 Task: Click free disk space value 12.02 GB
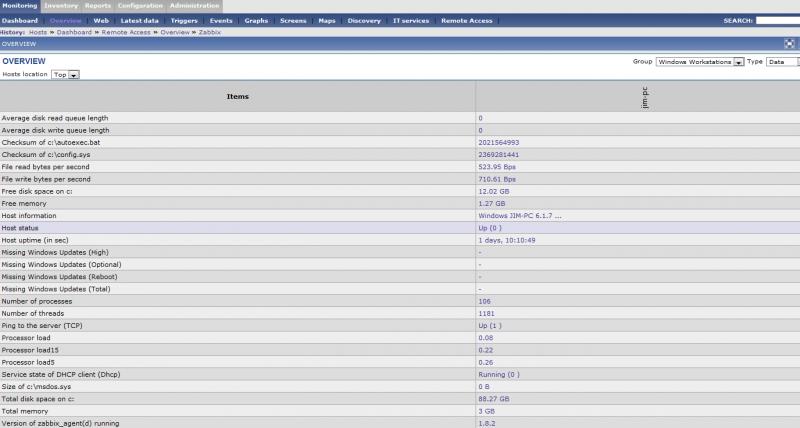pos(493,191)
